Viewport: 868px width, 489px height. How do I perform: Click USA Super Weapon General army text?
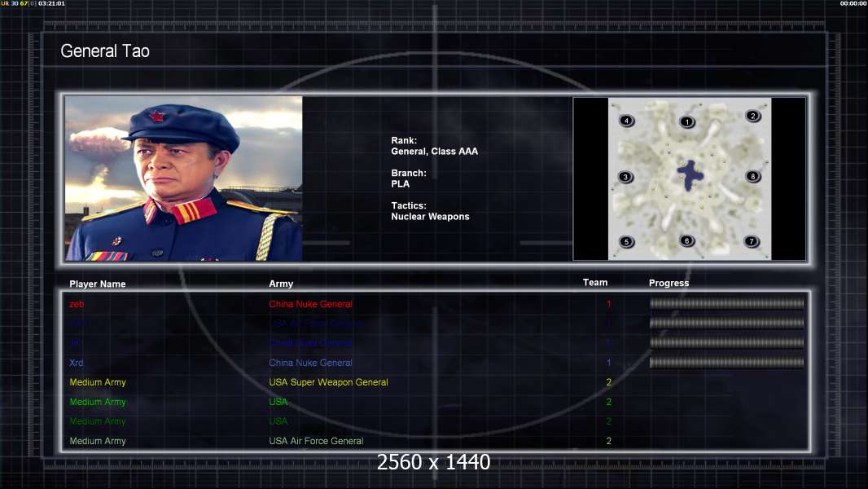tap(328, 382)
